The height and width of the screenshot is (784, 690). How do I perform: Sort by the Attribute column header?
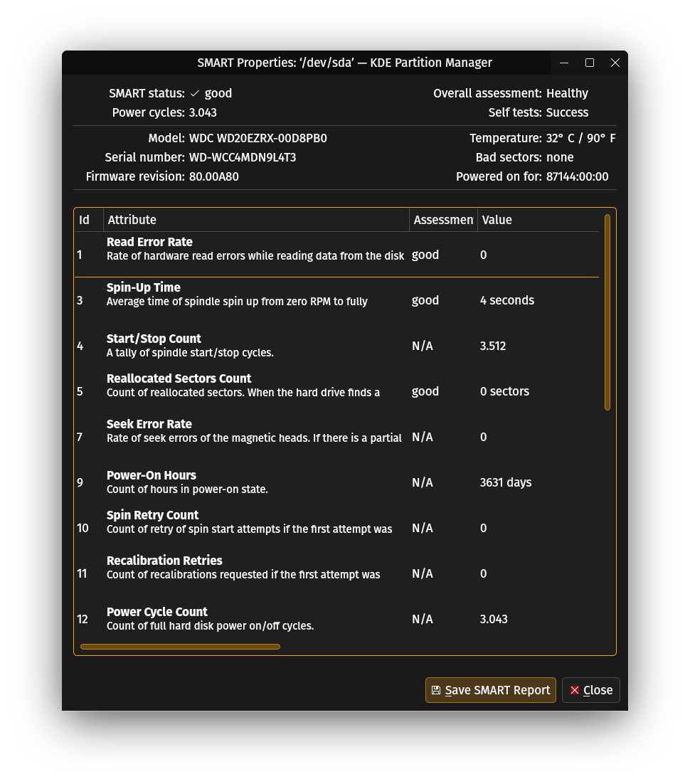point(256,220)
